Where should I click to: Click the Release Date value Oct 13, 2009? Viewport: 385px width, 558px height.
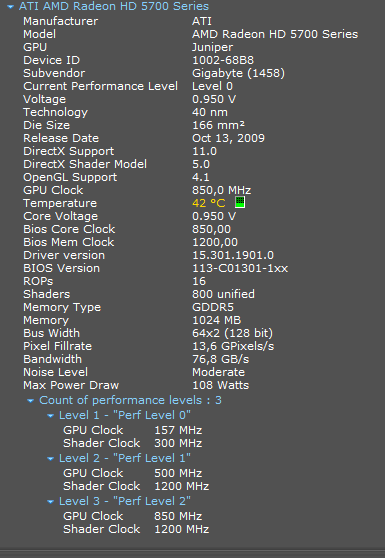coord(228,138)
